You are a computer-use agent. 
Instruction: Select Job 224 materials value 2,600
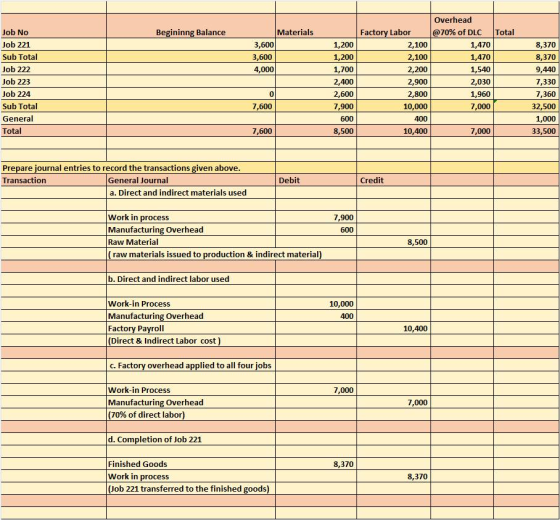point(316,94)
